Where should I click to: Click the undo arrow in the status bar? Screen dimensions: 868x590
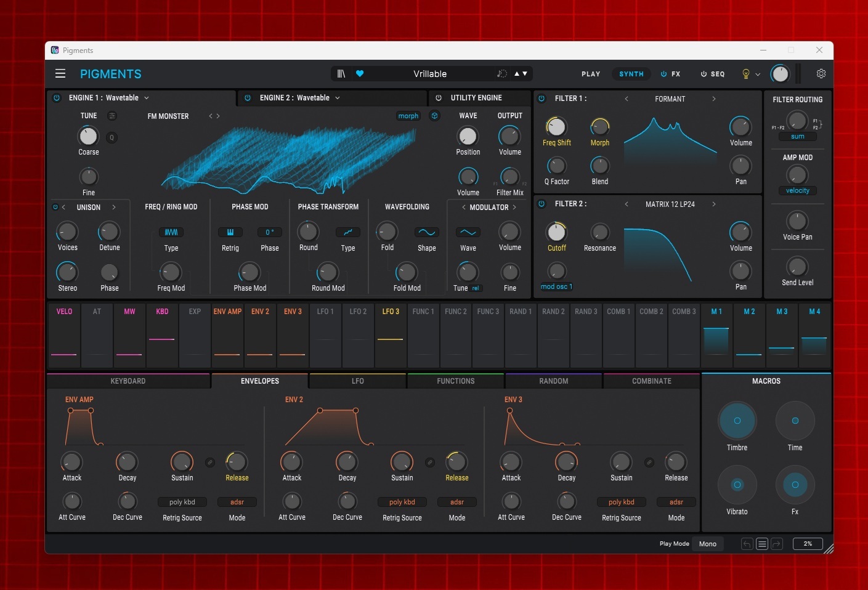[747, 544]
